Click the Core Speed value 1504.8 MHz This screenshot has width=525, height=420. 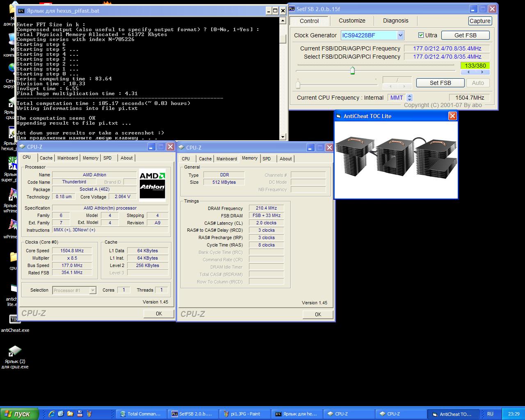[x=72, y=251]
